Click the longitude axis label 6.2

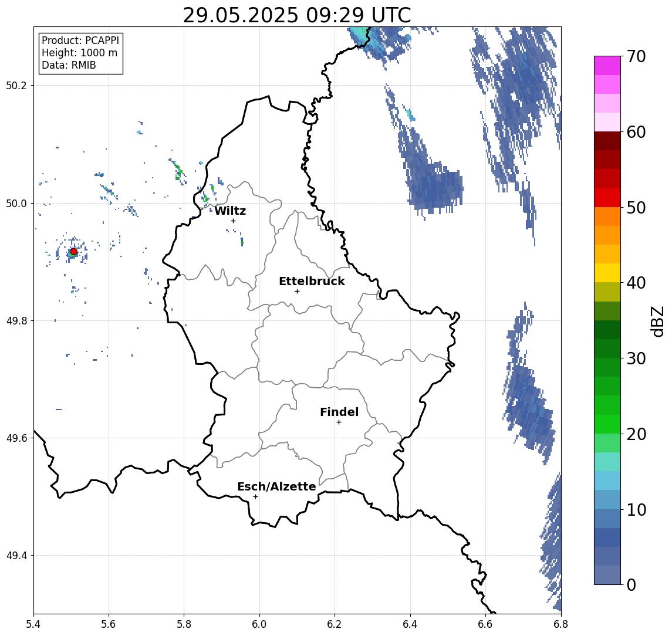335,624
